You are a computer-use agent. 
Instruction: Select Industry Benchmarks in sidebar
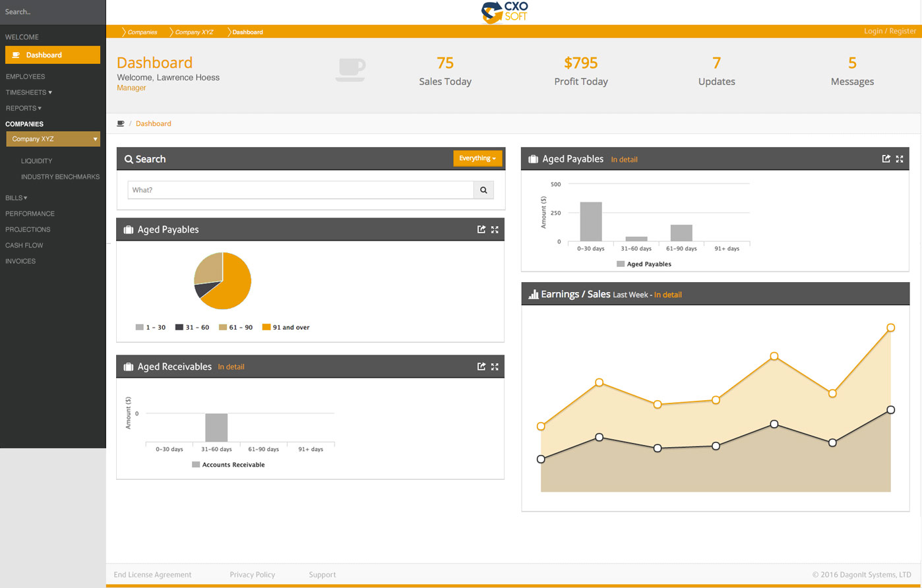tap(60, 177)
